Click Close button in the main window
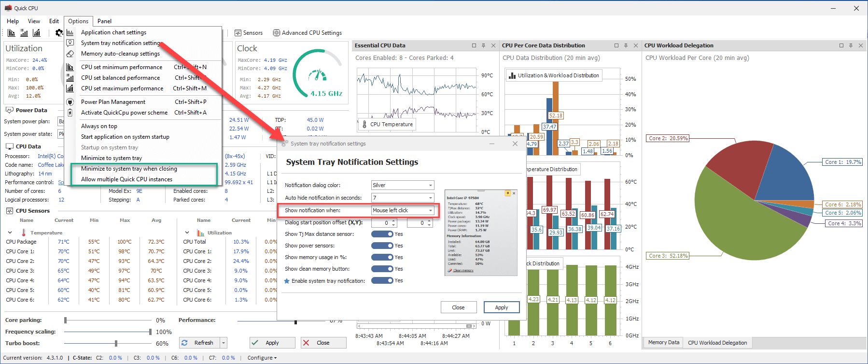This screenshot has height=364, width=868. pos(323,343)
